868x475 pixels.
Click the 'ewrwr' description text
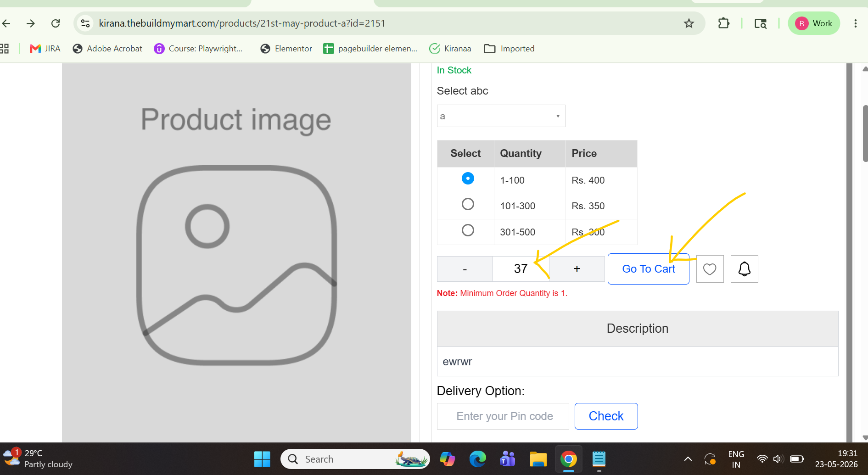pos(457,362)
